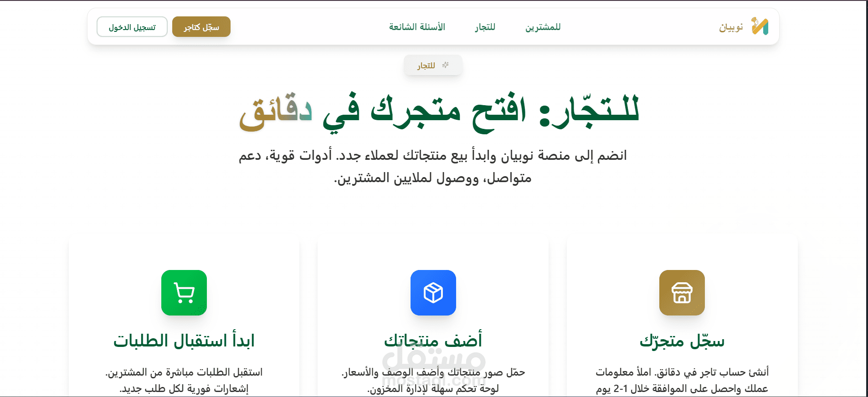Click the text إشعارات فورية لكل طلب جديد
Image resolution: width=868 pixels, height=397 pixels.
coord(184,388)
